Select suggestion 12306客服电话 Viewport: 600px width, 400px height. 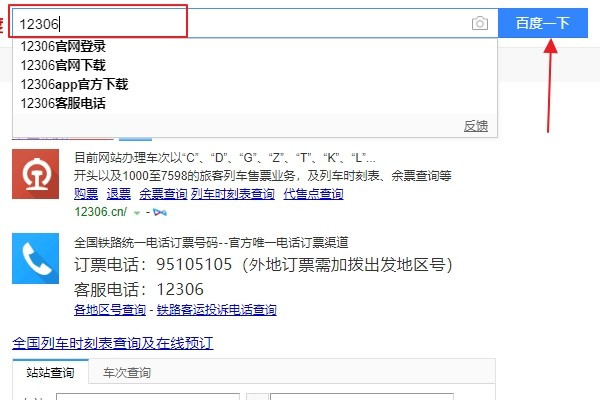63,103
